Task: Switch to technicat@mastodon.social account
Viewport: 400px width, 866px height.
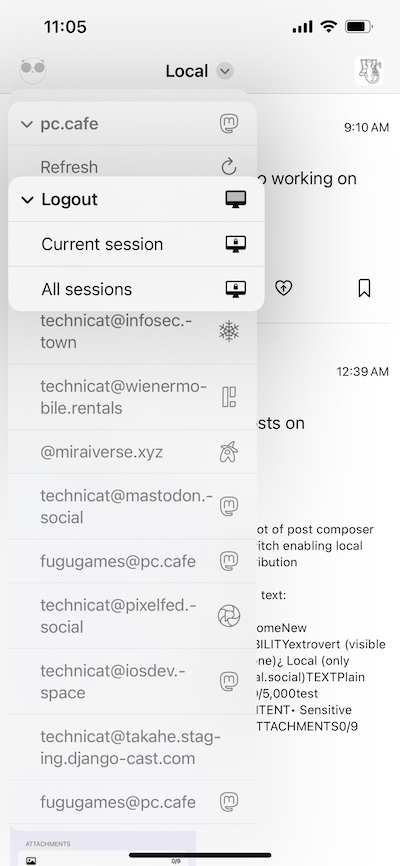Action: click(x=133, y=506)
